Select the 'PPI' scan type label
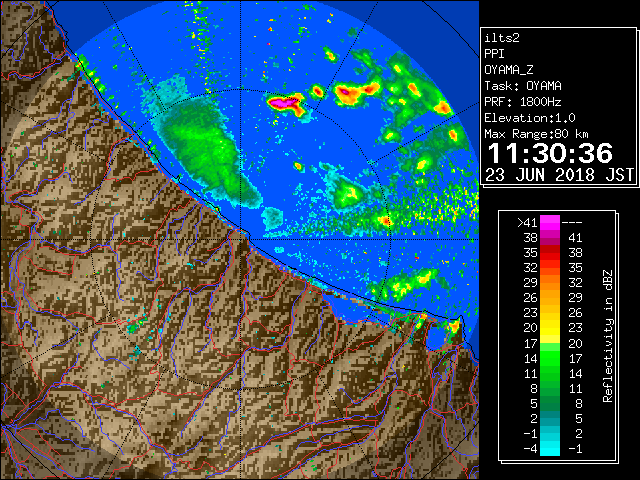640x480 pixels. (x=494, y=54)
